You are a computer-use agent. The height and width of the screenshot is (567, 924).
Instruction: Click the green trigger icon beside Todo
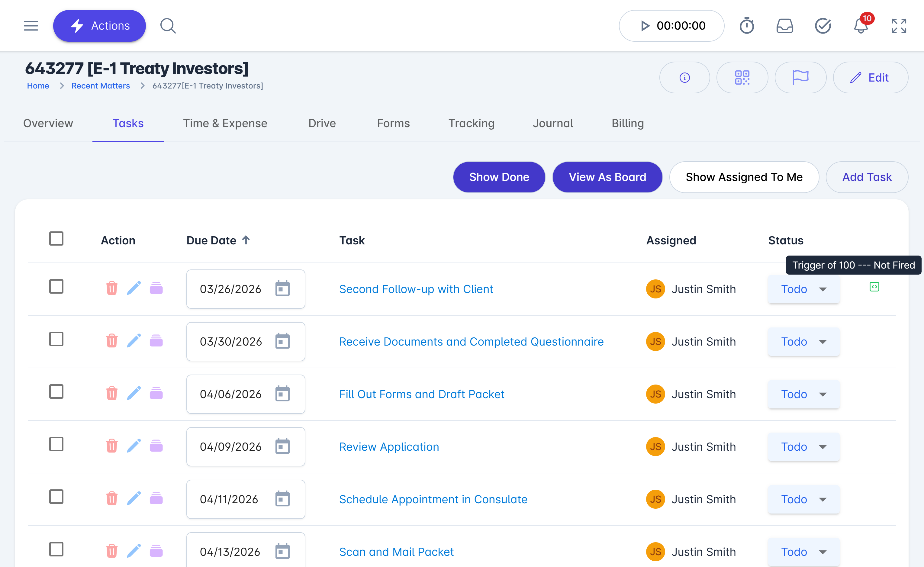[874, 287]
